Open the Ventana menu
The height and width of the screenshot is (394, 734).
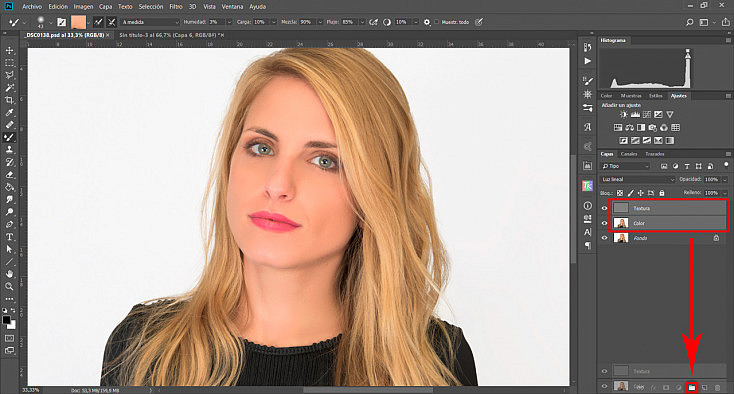point(232,7)
